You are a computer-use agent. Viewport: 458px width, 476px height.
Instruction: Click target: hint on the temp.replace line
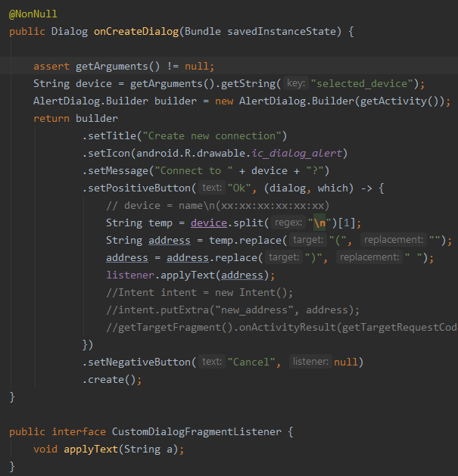tap(308, 240)
